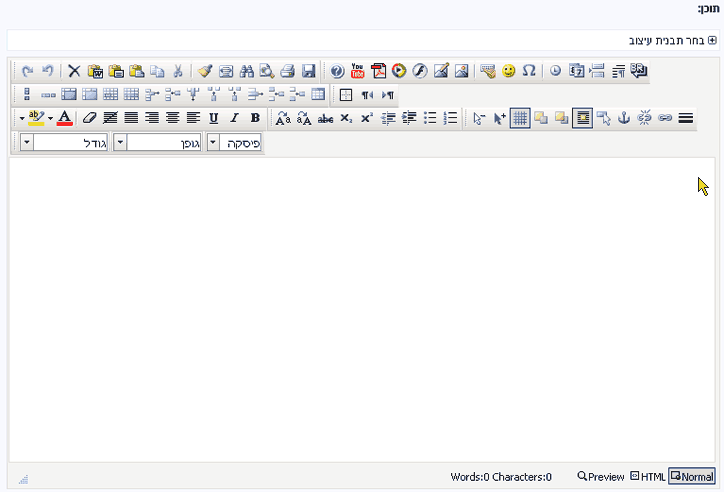Click the editor resize handle in the corner
724x492 pixels.
tap(24, 480)
